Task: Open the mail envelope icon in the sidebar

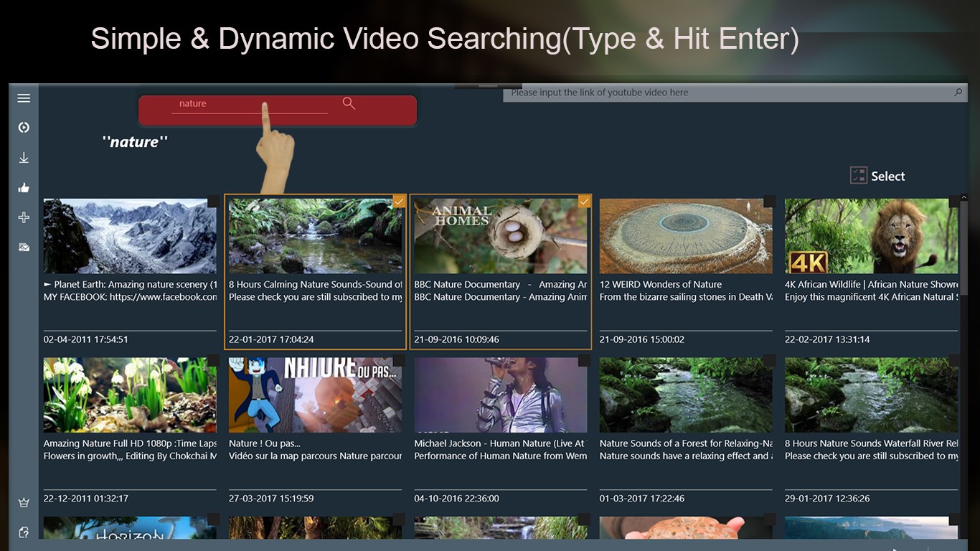Action: click(24, 248)
